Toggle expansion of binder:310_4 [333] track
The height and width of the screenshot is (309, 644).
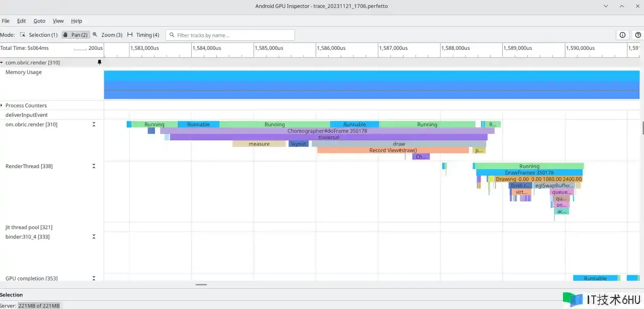pos(94,237)
